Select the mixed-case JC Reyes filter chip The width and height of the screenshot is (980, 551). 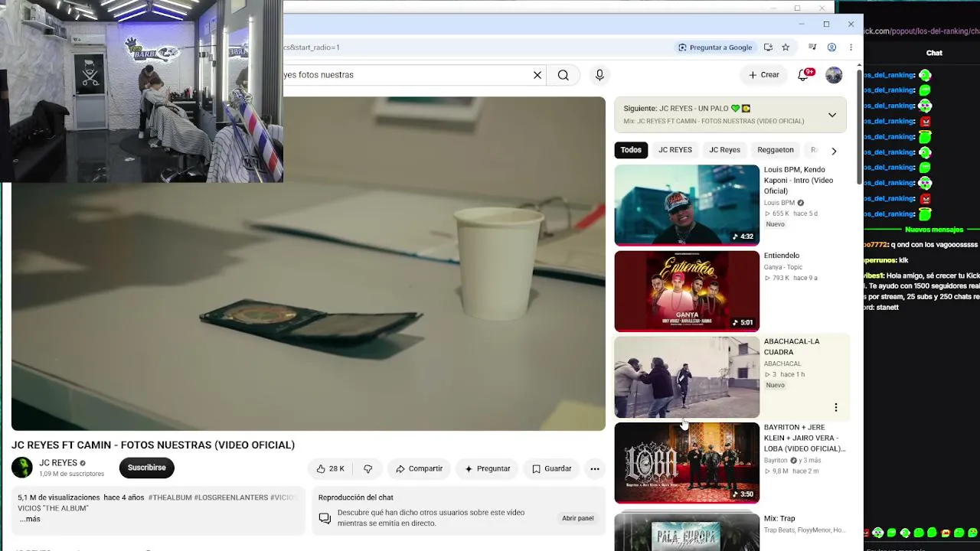pyautogui.click(x=724, y=150)
